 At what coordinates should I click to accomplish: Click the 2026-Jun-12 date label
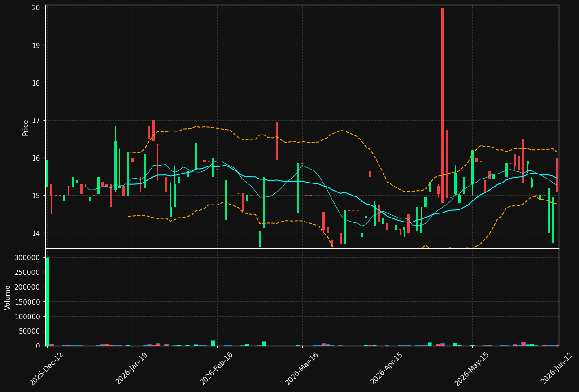(557, 368)
